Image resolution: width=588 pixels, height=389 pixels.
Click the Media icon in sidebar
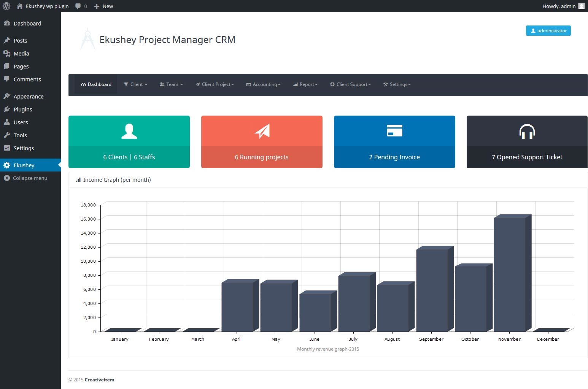click(x=7, y=53)
